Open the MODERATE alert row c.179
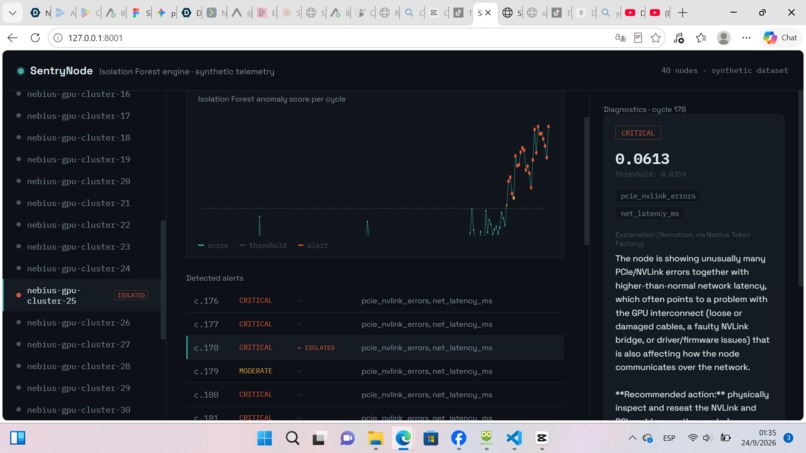 [x=375, y=371]
